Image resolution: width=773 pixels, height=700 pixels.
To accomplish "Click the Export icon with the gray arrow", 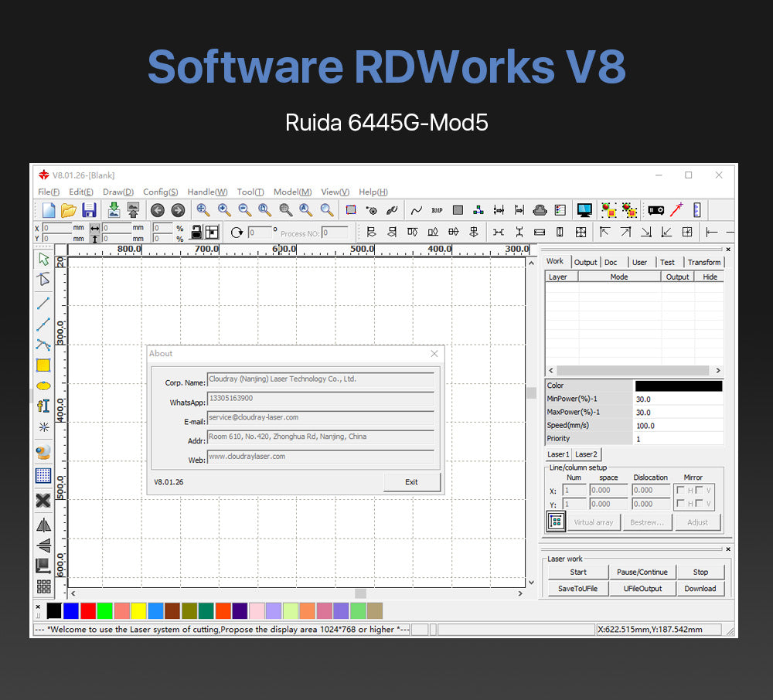I will (x=133, y=210).
